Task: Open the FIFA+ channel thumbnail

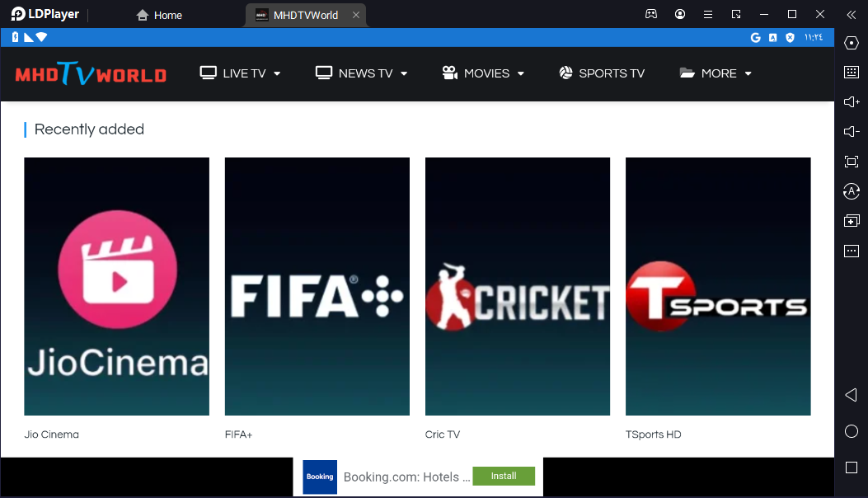Action: tap(317, 286)
